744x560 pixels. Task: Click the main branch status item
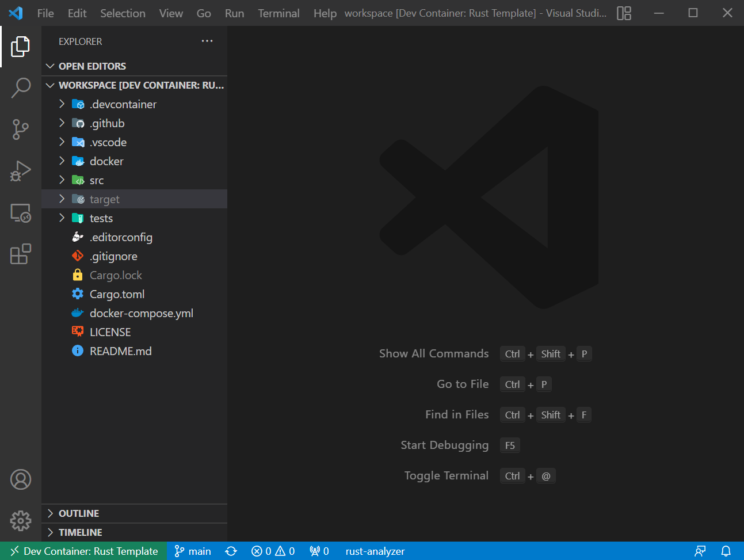[193, 551]
